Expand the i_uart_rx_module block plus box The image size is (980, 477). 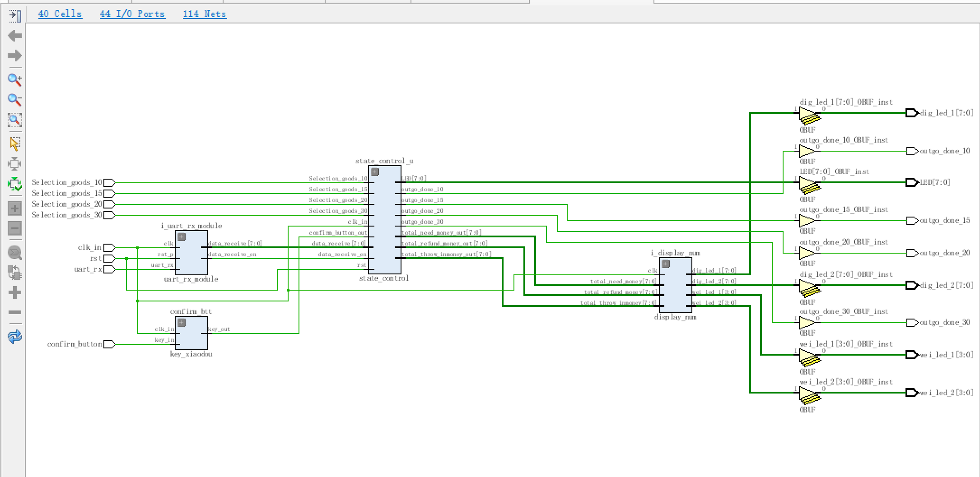182,237
